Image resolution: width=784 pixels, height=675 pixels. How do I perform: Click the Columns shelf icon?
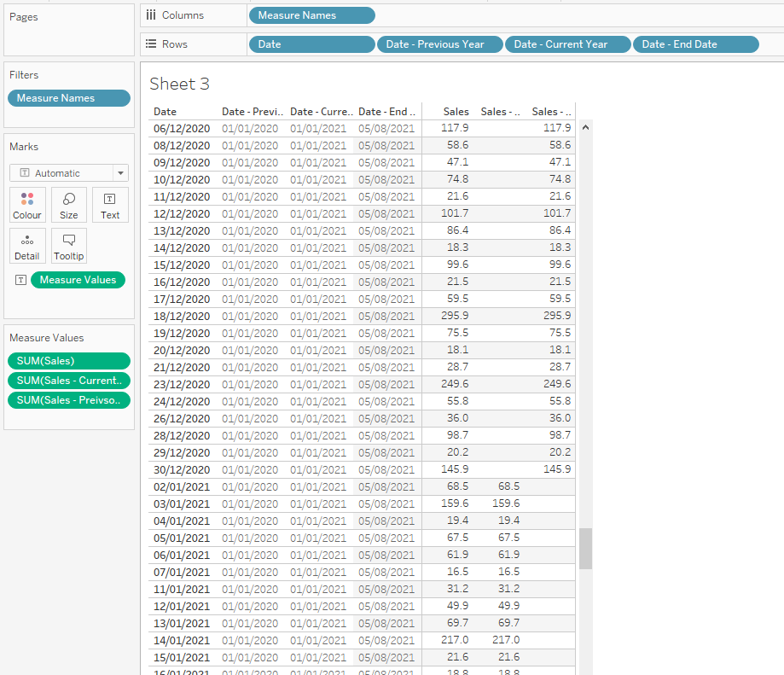(x=151, y=15)
